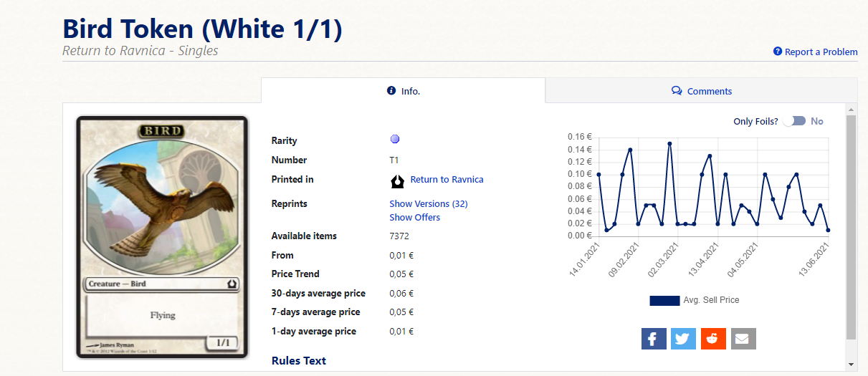Click the Return to Ravnica - Singles subtitle
This screenshot has height=376, width=868.
point(140,50)
